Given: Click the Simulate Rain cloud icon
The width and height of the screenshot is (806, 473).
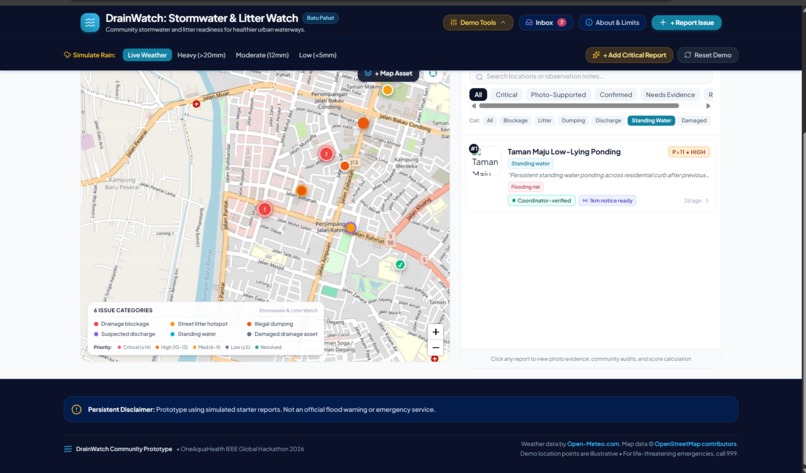Looking at the screenshot, I should (x=67, y=55).
